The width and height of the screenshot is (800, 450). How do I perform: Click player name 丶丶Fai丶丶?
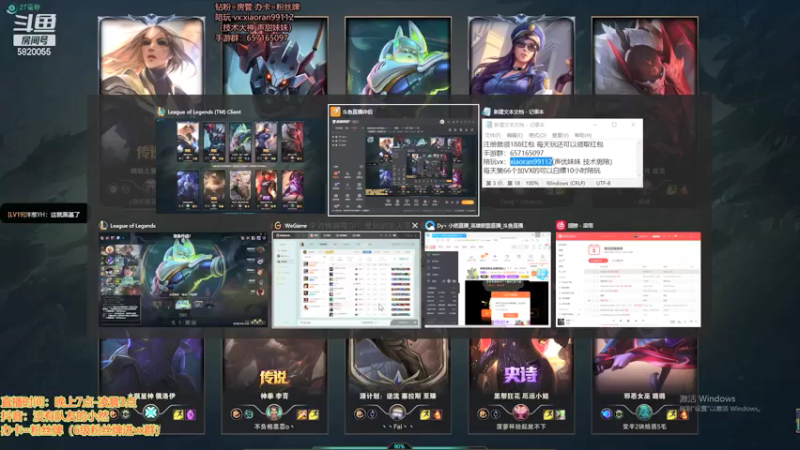pyautogui.click(x=397, y=427)
